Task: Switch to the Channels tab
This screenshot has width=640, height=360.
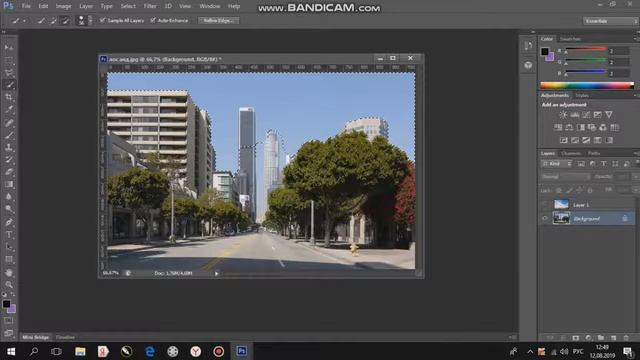Action: click(x=571, y=153)
